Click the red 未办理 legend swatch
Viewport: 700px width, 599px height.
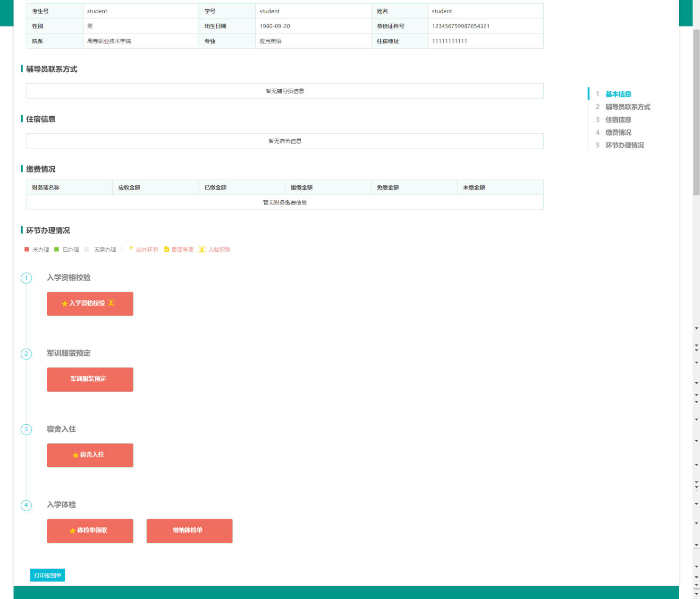pyautogui.click(x=27, y=249)
